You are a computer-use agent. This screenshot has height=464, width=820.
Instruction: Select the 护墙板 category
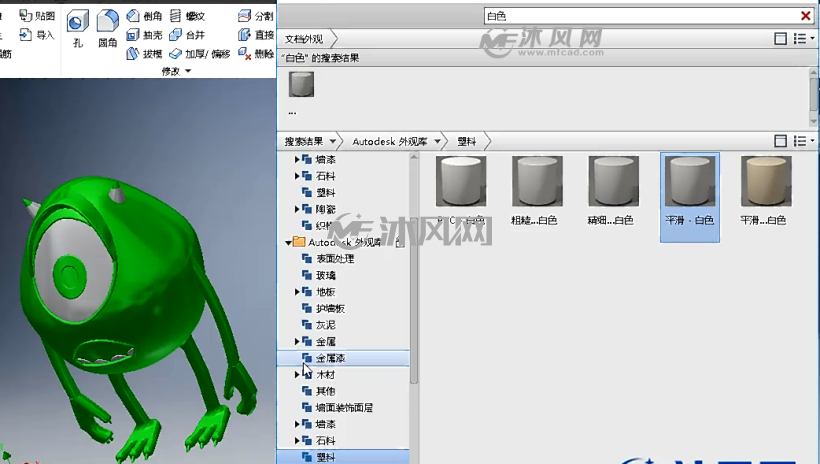coord(330,309)
